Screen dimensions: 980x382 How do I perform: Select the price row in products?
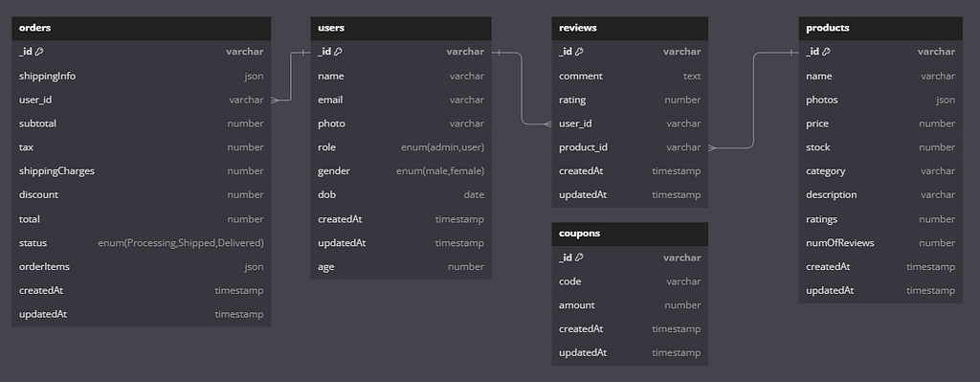(x=880, y=124)
